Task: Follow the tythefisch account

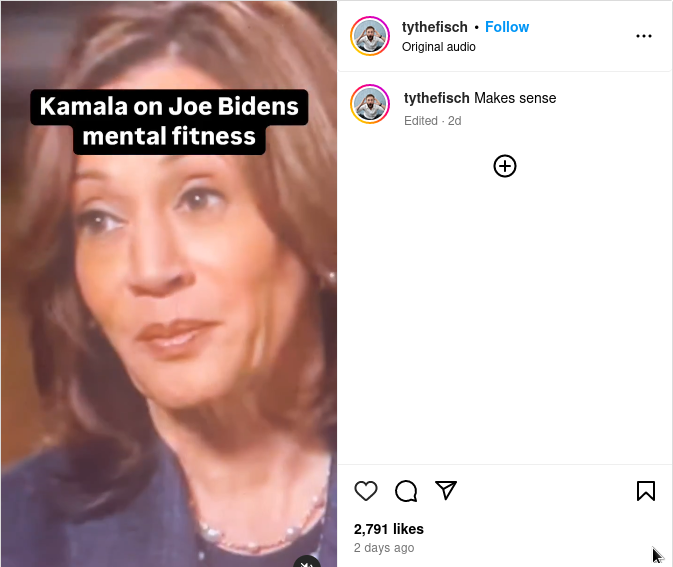Action: pos(507,27)
